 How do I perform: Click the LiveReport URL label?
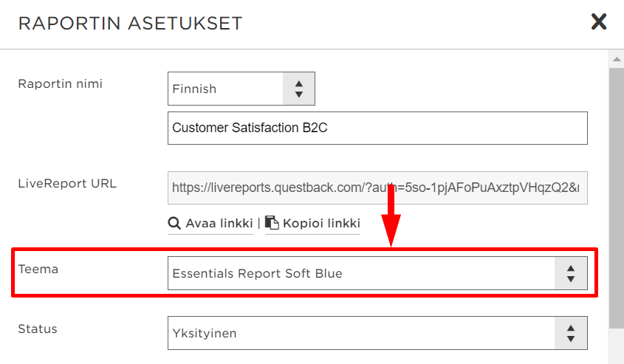tap(67, 183)
